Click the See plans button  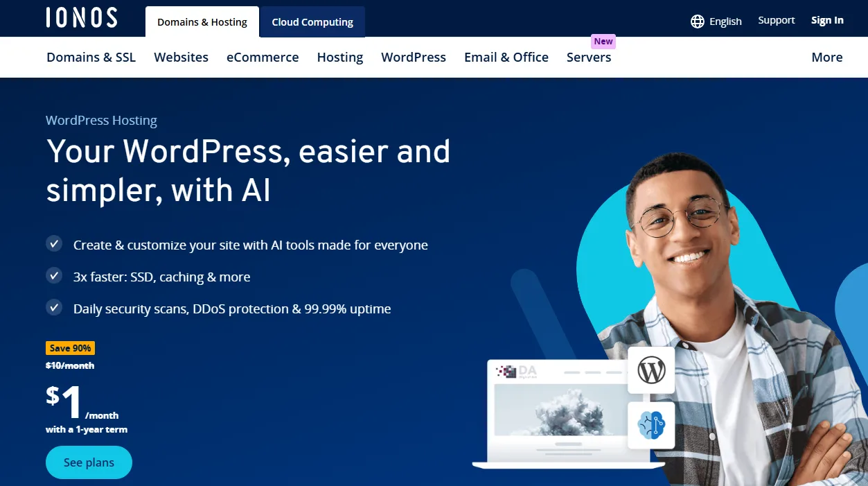coord(89,462)
